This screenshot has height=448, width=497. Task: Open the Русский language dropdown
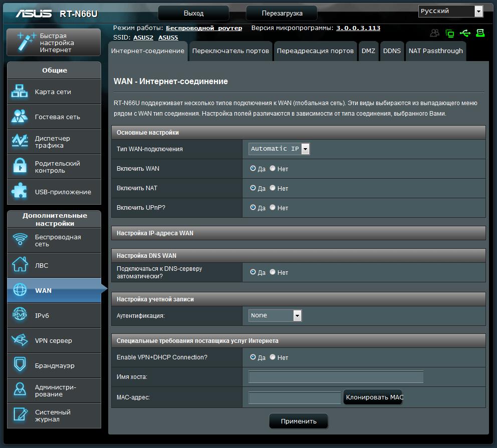(x=451, y=11)
